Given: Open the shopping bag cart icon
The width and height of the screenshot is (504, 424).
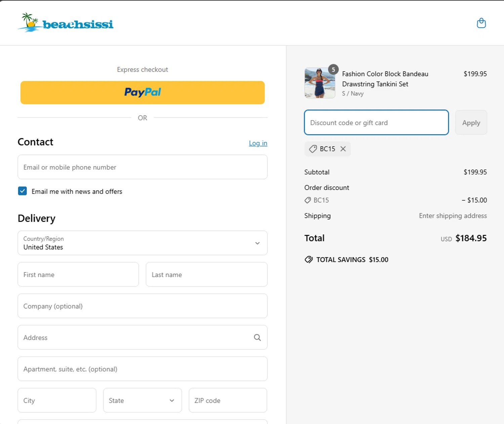Looking at the screenshot, I should 481,23.
